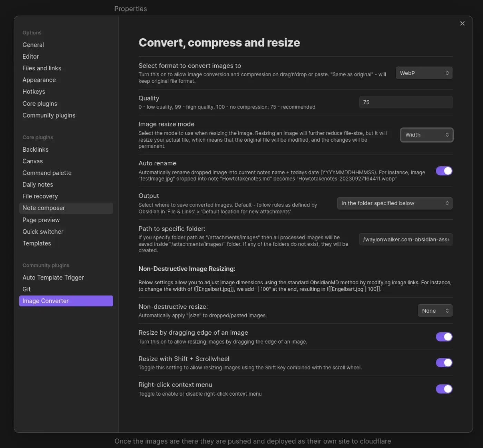Go to Files and links settings
Screen dimensions: 483x448
point(42,68)
